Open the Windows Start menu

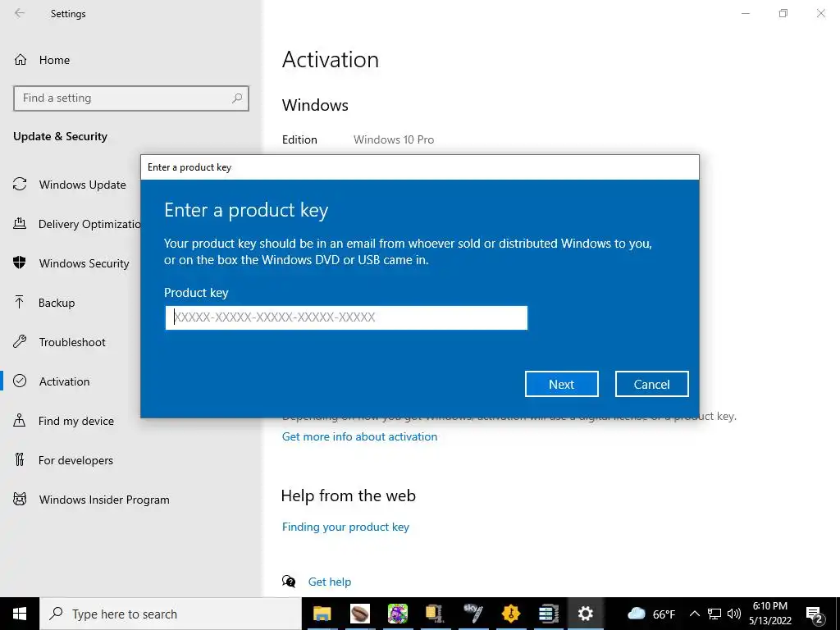(x=20, y=614)
